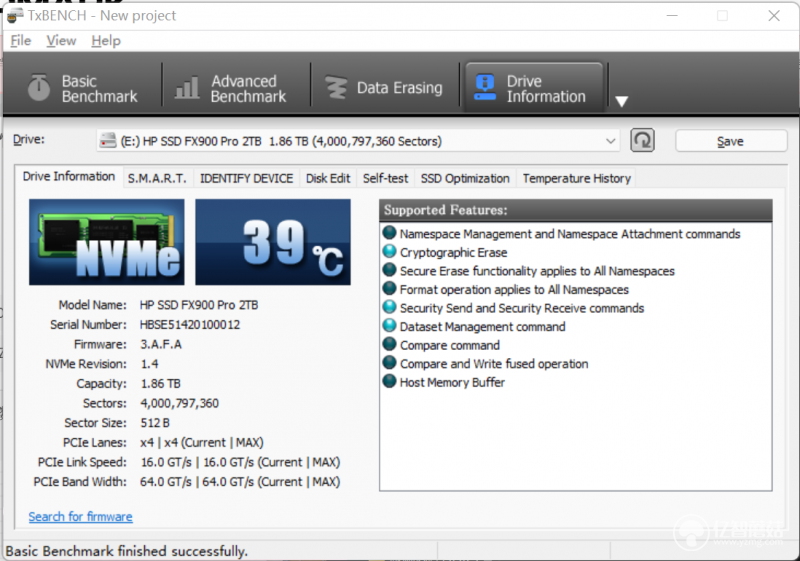Click the Save button
Image resolution: width=800 pixels, height=561 pixels.
[x=731, y=141]
